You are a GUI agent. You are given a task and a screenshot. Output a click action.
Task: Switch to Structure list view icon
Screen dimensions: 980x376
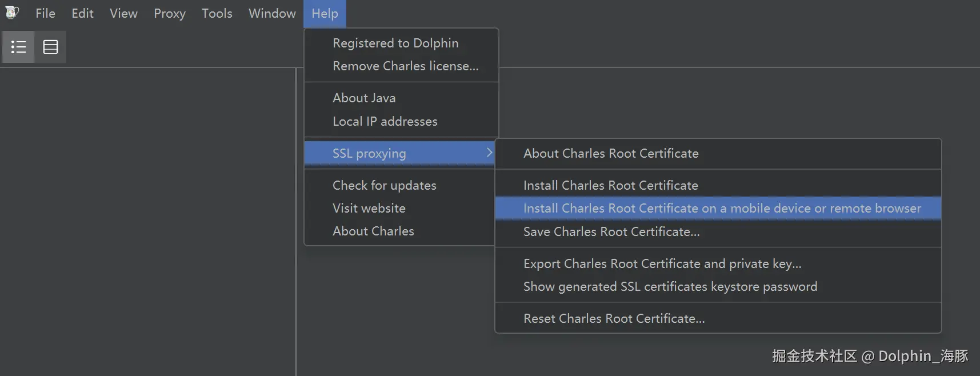coord(18,47)
